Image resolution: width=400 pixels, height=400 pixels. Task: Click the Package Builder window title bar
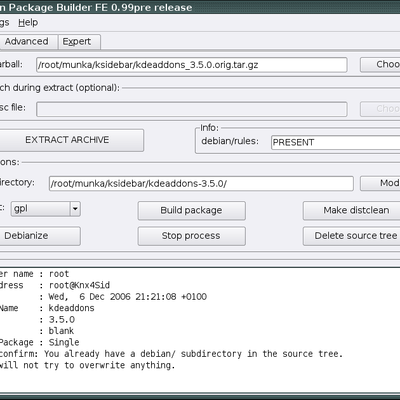pyautogui.click(x=200, y=7)
